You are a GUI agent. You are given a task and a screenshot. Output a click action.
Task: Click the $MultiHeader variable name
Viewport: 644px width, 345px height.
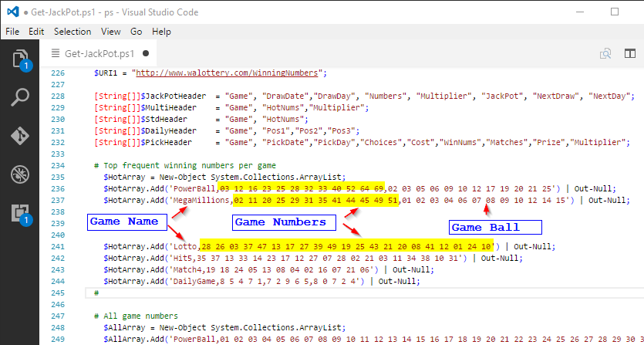click(169, 108)
